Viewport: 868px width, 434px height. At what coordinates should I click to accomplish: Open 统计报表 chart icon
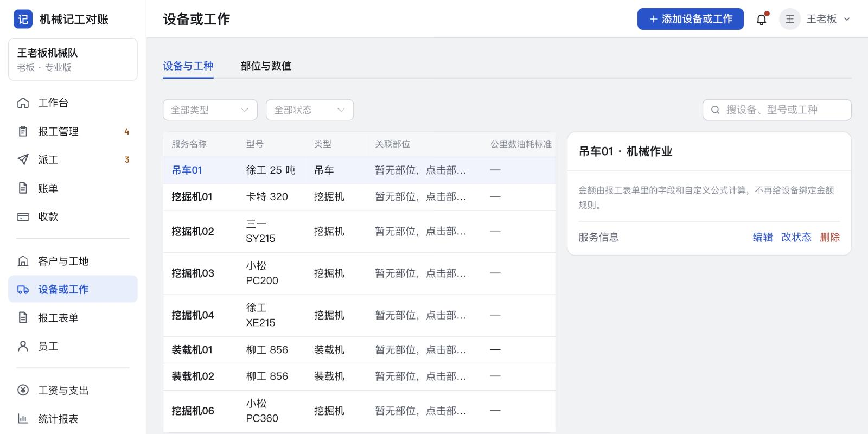tap(23, 419)
